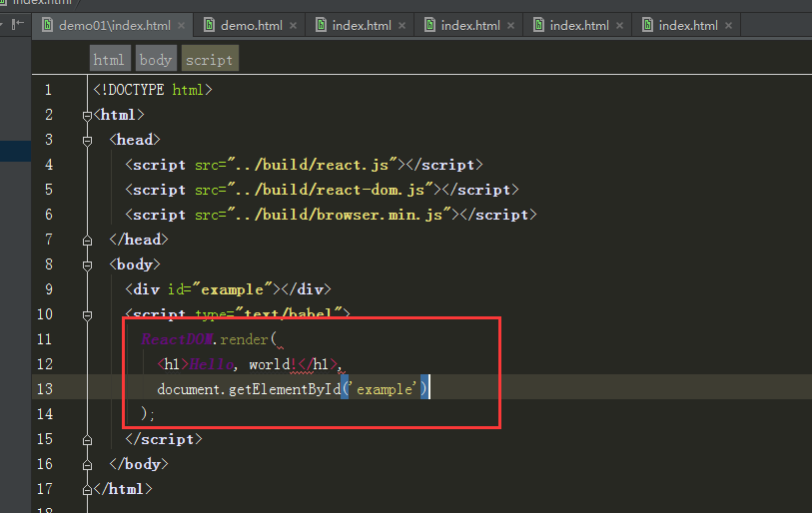Select the html breadcrumb
The height and width of the screenshot is (513, 812).
click(109, 60)
